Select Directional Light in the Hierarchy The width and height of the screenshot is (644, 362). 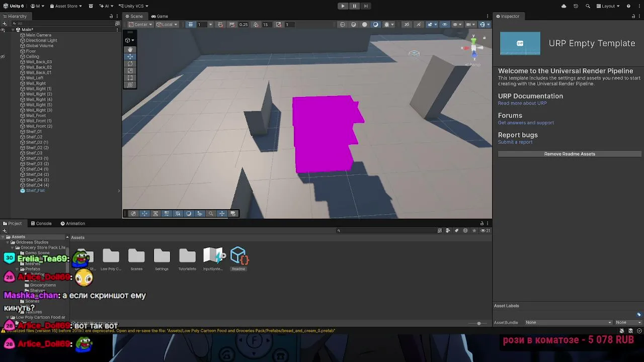41,41
